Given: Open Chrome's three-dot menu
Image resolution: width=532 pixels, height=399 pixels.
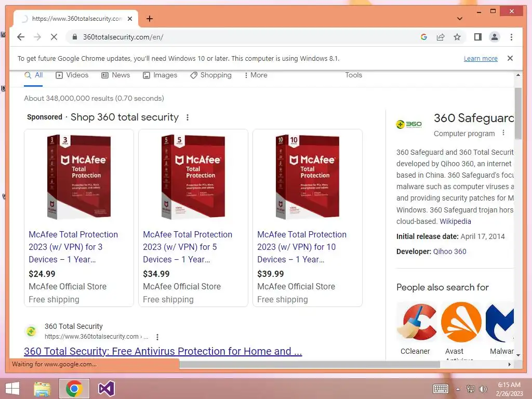Looking at the screenshot, I should pos(511,37).
